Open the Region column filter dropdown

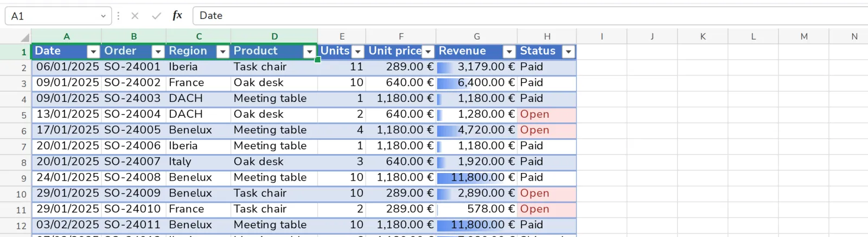tap(222, 52)
